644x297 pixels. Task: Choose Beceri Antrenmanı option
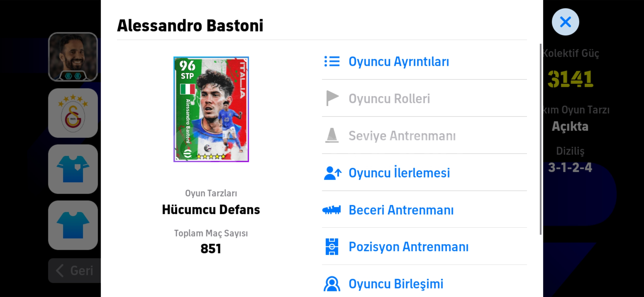(x=401, y=210)
